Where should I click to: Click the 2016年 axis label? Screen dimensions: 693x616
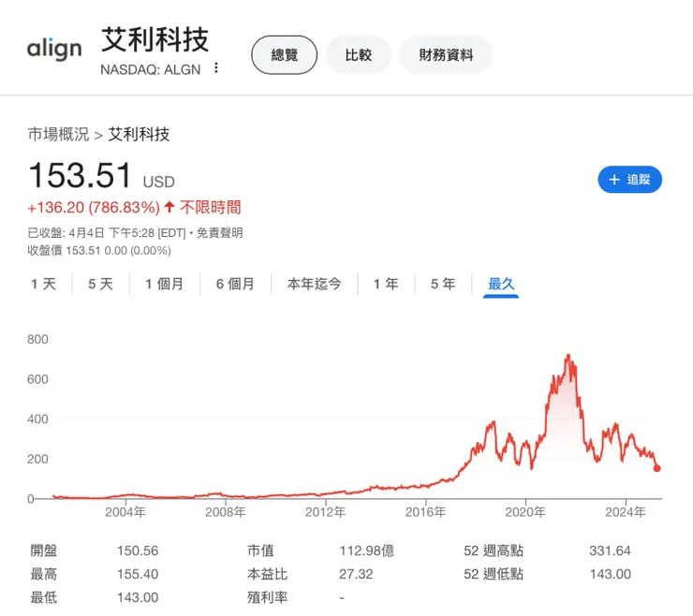tap(425, 512)
